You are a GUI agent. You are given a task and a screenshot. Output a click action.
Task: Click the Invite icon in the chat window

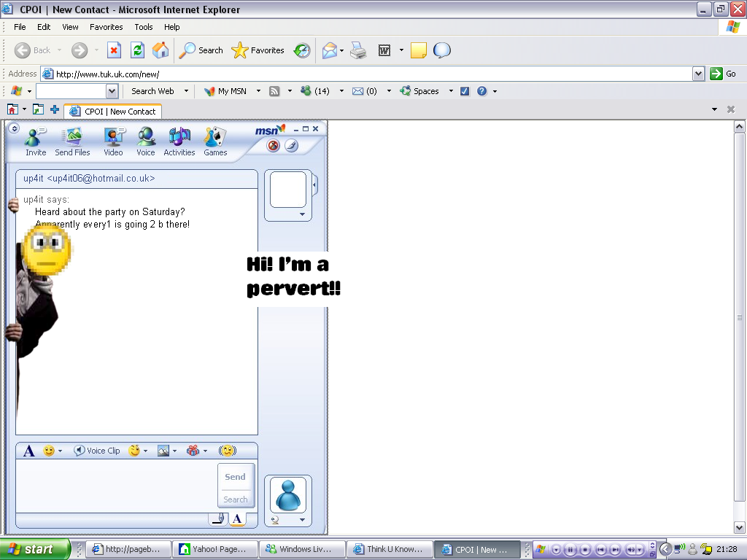[35, 141]
